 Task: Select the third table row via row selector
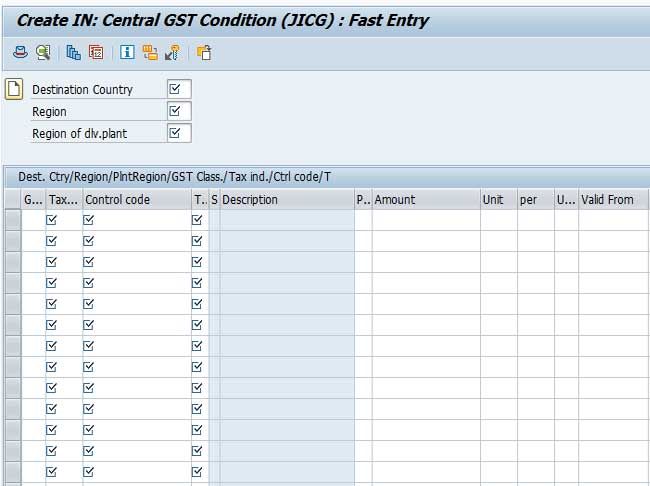click(x=13, y=262)
